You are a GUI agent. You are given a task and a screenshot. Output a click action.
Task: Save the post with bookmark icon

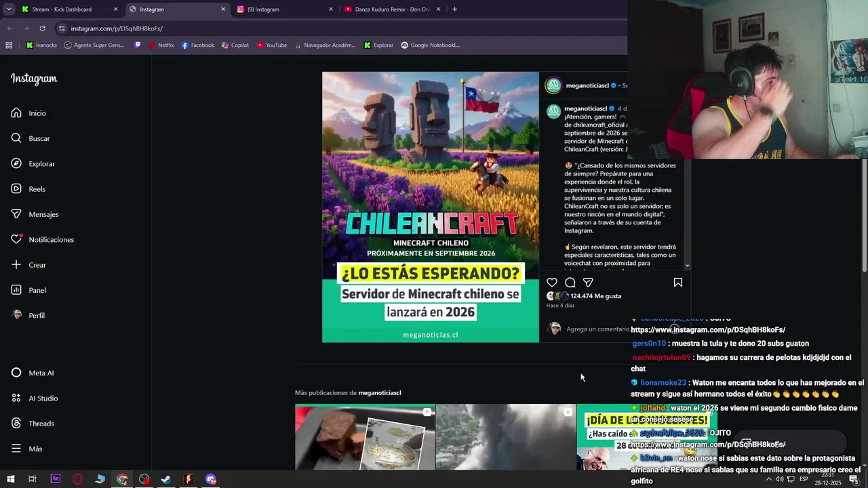(677, 283)
